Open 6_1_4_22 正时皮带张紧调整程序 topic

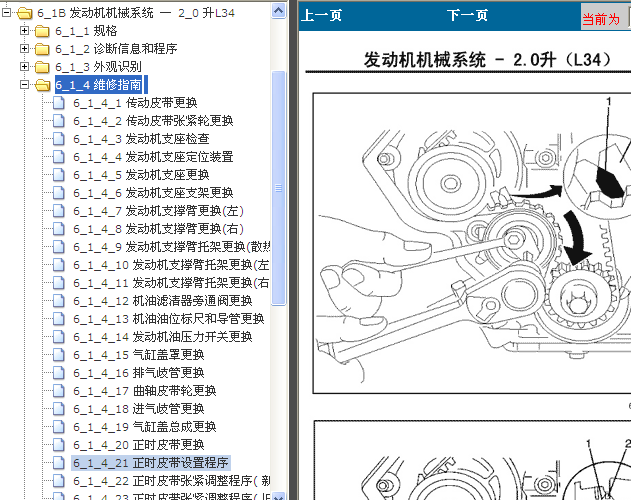tap(171, 481)
